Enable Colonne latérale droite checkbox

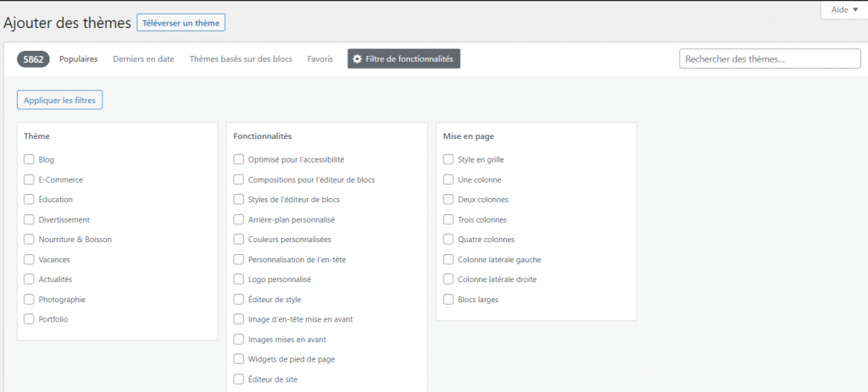(x=448, y=279)
